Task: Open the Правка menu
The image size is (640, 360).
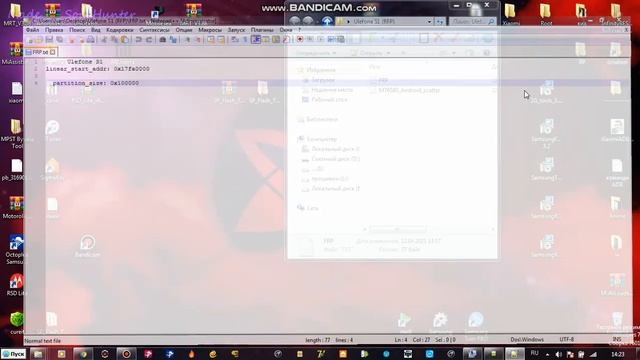Action: [x=54, y=30]
